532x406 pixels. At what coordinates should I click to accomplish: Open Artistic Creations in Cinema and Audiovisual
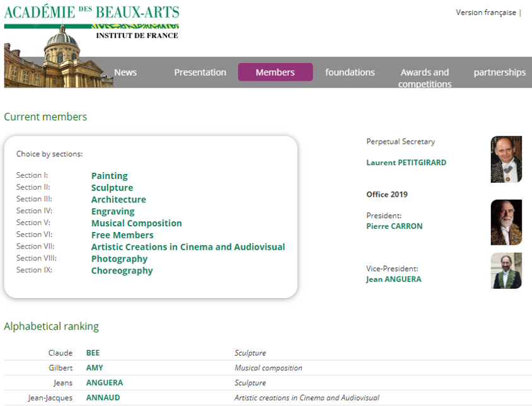point(188,247)
